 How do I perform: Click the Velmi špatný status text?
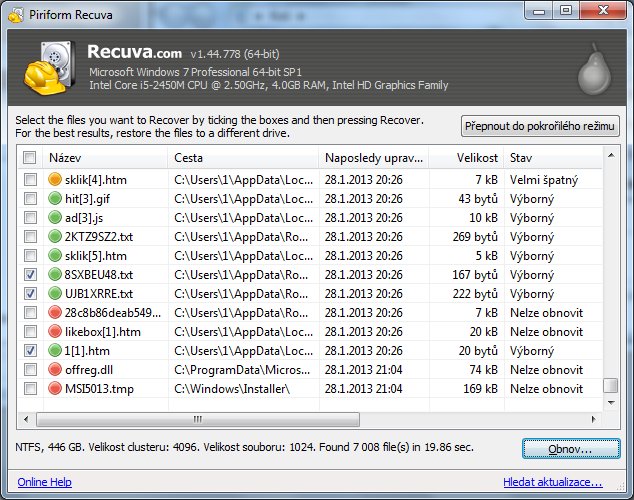544,179
